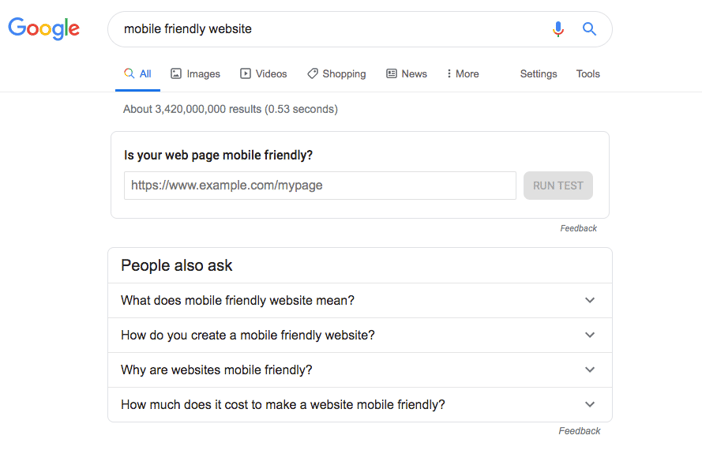
Task: Open the Images results tab
Action: click(195, 74)
